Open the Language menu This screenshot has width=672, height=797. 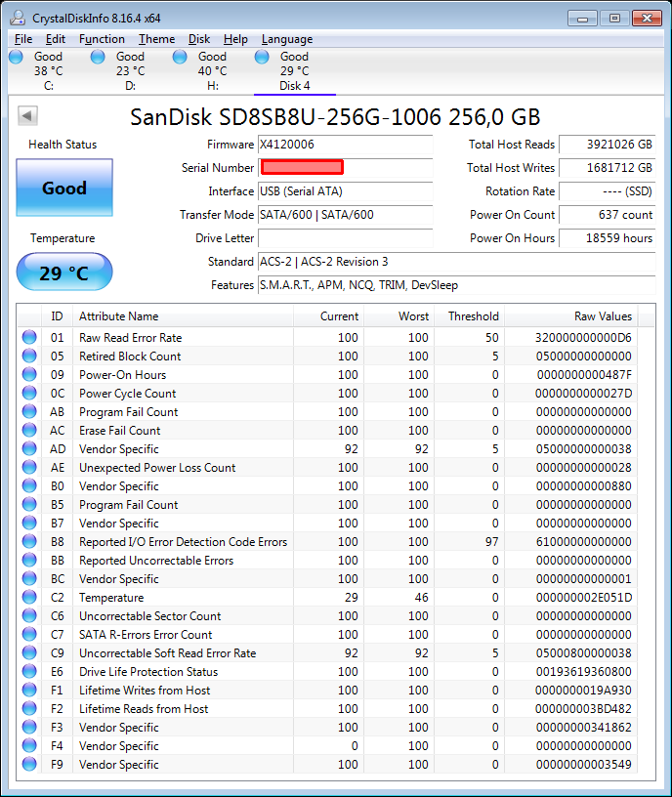pyautogui.click(x=287, y=39)
